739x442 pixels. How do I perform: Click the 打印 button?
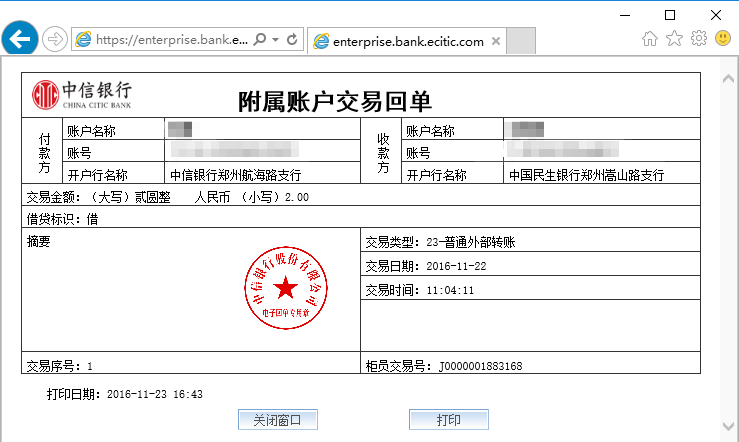(x=448, y=419)
